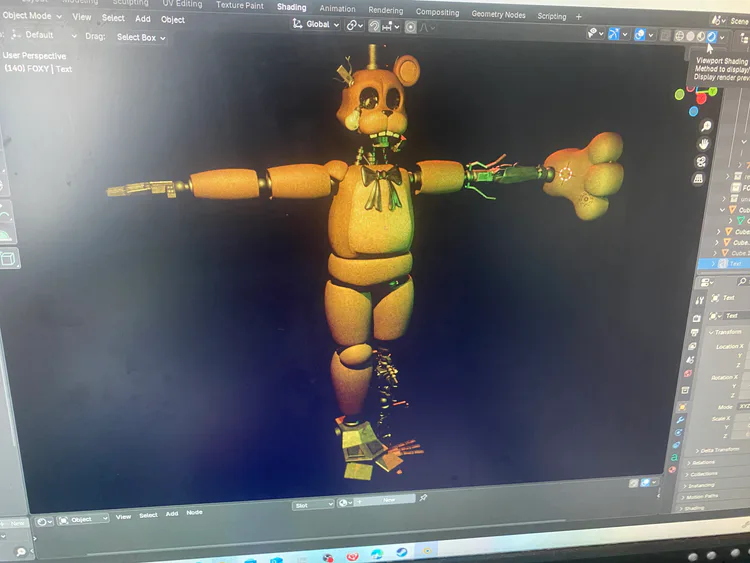Toggle the node editor pin icon

tap(423, 498)
